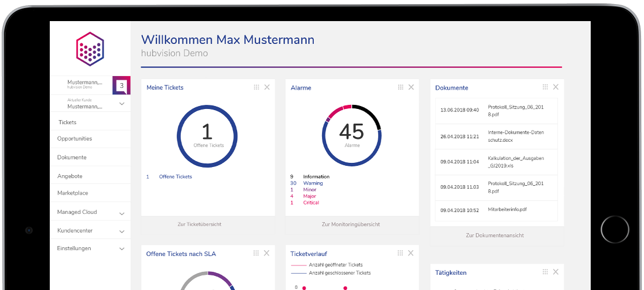The height and width of the screenshot is (290, 644).
Task: Close the Dokumente widget
Action: (556, 87)
